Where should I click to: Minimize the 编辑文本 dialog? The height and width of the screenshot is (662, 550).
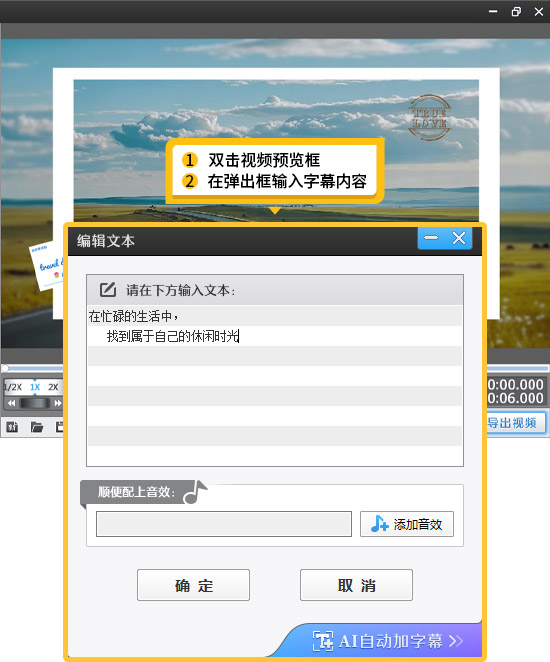pyautogui.click(x=431, y=238)
